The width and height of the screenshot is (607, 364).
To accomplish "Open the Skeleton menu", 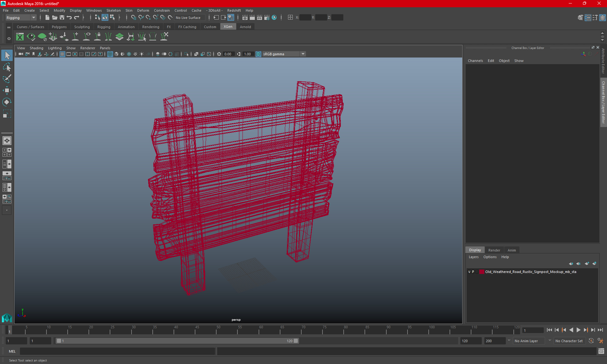I will 113,10.
